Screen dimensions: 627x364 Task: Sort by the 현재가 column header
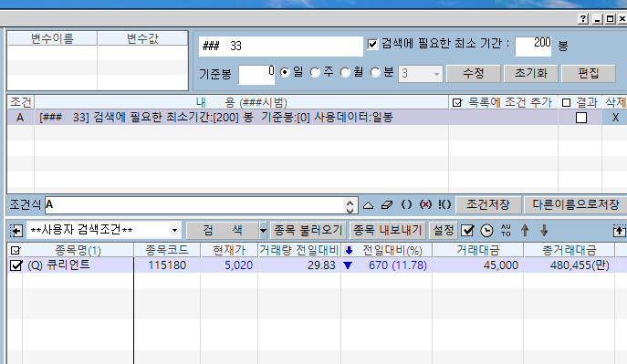click(x=229, y=251)
